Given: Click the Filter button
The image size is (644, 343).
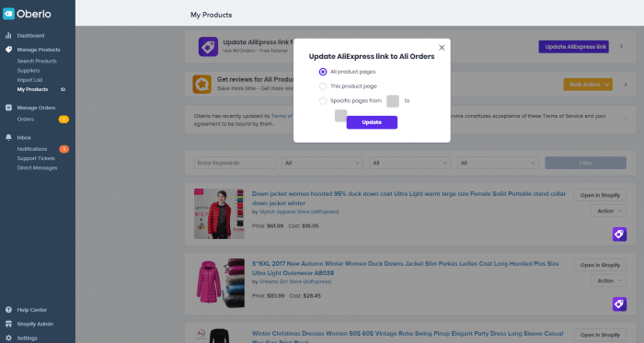Looking at the screenshot, I should pyautogui.click(x=585, y=163).
